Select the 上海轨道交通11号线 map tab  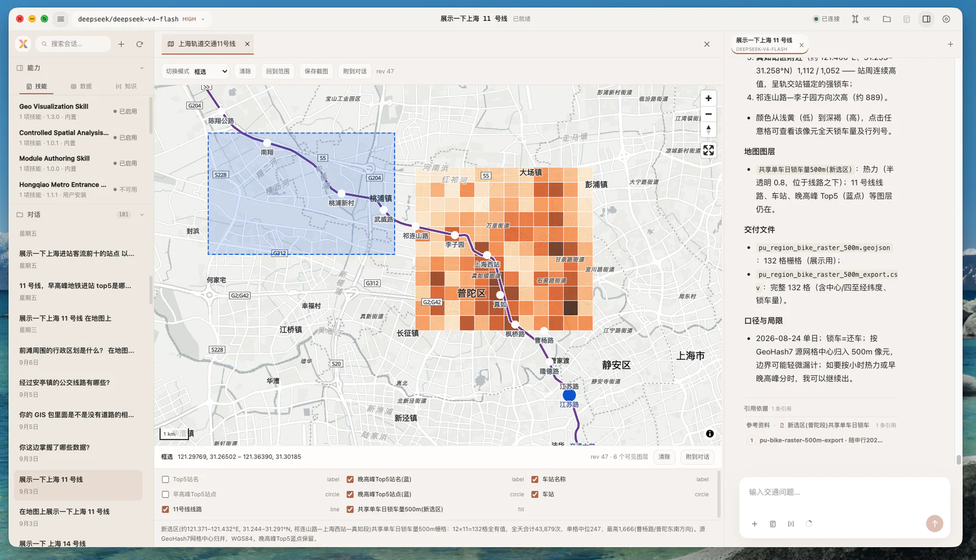tap(207, 44)
